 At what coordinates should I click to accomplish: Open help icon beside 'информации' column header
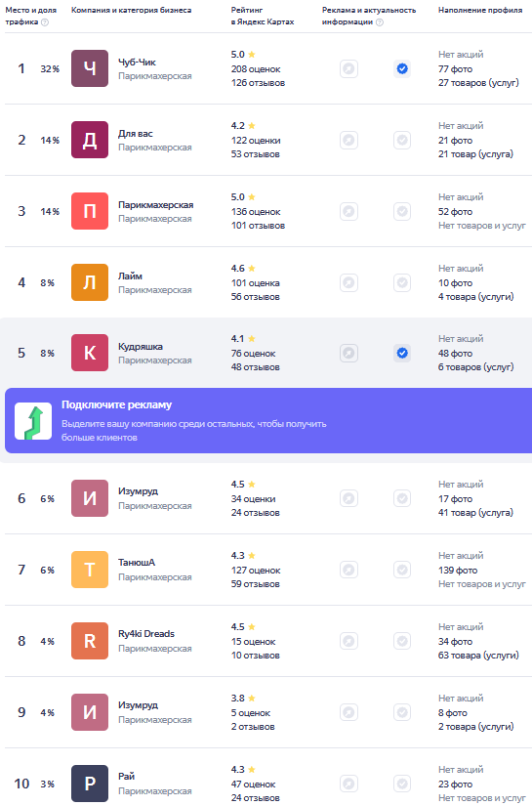click(x=380, y=22)
